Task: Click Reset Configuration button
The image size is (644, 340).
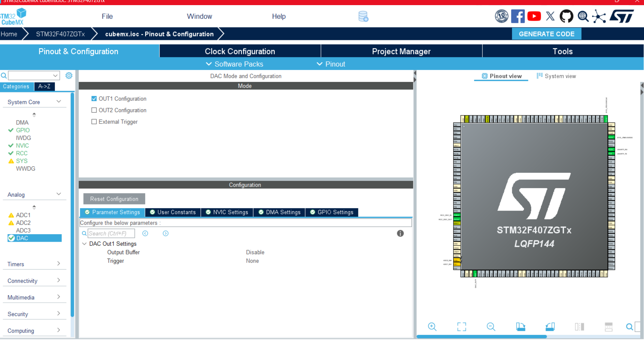Action: [114, 199]
